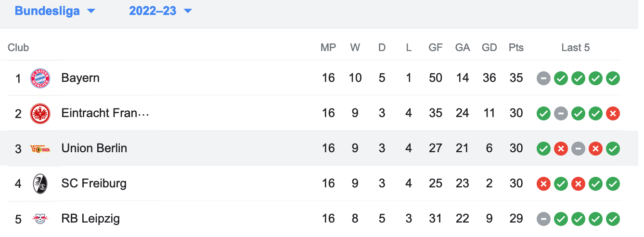
Task: Click the Eintracht Frankfurt eagle crest
Action: coord(40,113)
